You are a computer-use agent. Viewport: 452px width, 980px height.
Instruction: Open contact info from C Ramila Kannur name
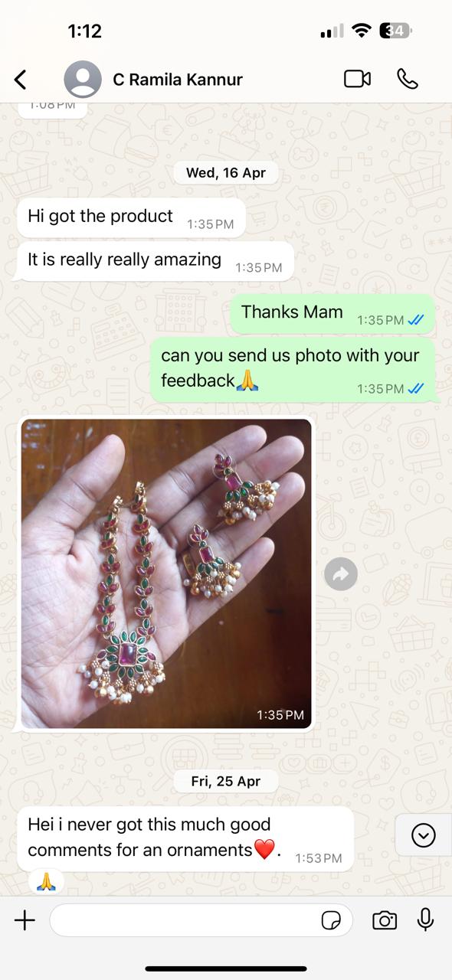179,79
